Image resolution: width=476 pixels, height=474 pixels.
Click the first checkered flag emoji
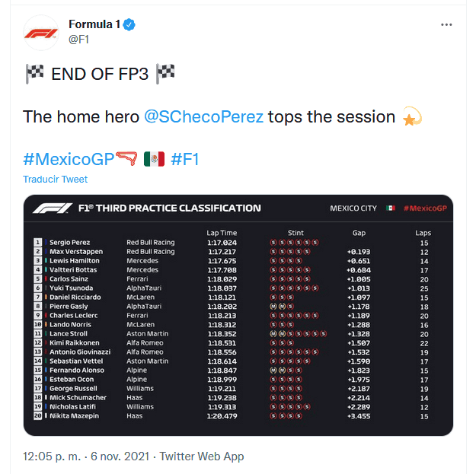[35, 74]
